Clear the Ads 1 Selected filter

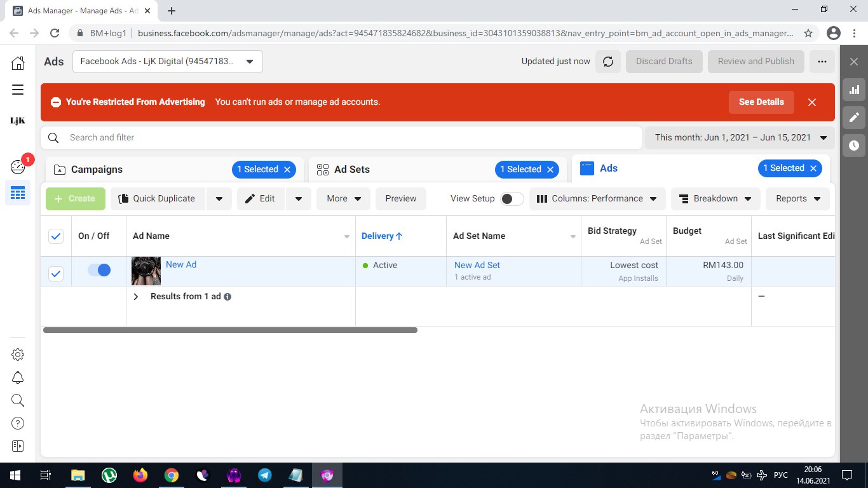(813, 168)
